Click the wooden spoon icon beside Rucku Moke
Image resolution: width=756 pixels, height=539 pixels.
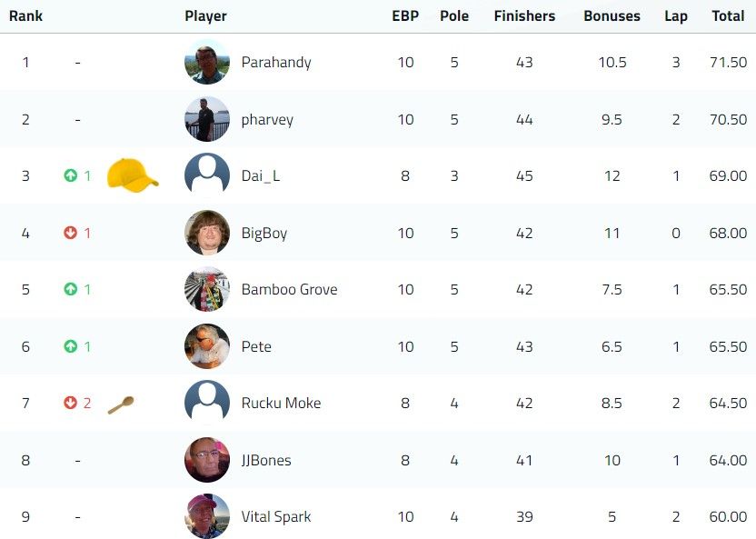(121, 404)
